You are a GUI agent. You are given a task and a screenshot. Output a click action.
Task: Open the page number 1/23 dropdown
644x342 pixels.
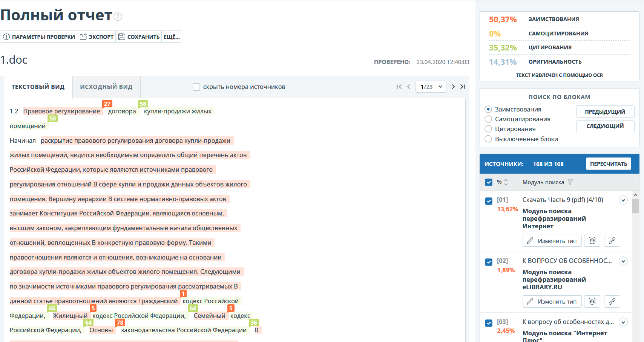(440, 87)
